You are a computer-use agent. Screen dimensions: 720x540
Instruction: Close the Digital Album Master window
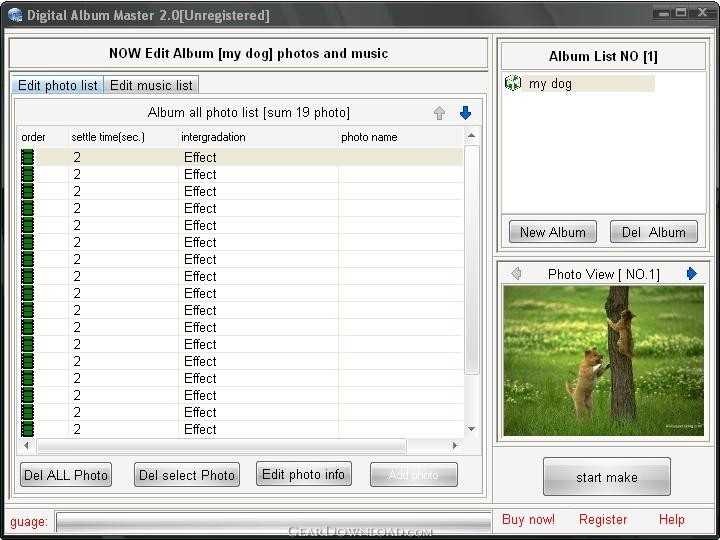click(x=703, y=13)
